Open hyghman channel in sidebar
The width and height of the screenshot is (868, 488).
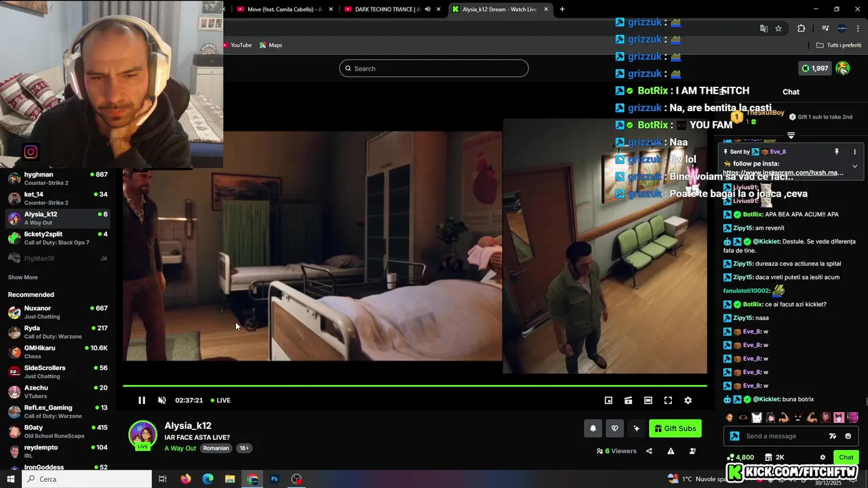click(x=58, y=178)
